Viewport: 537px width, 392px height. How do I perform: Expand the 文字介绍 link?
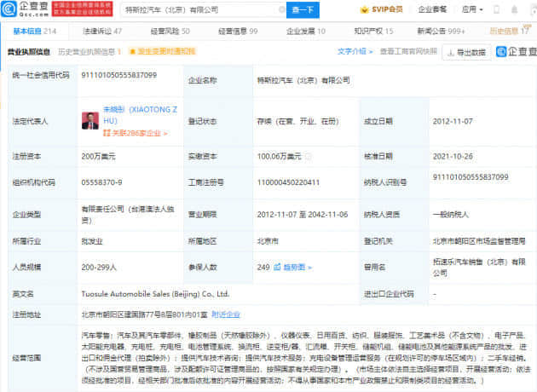point(355,51)
